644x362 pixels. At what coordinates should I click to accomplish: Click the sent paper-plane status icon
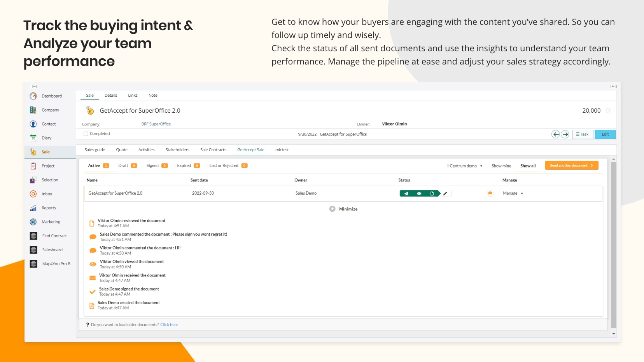click(406, 193)
